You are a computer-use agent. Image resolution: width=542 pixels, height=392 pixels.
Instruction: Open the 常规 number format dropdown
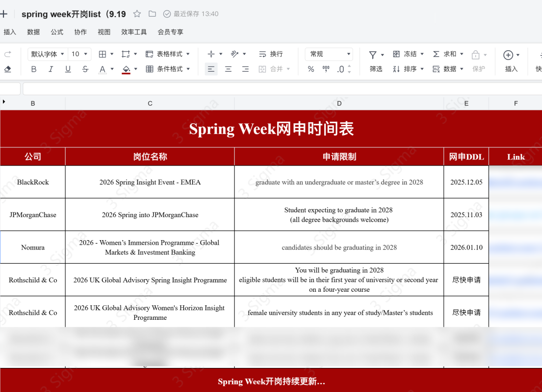click(329, 54)
